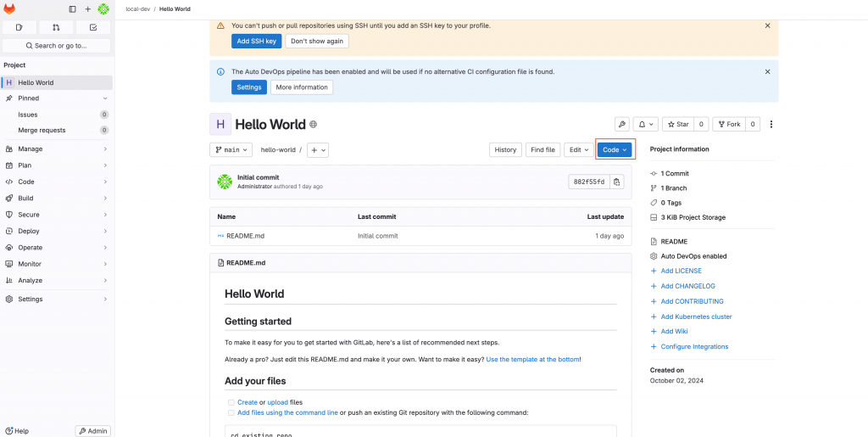
Task: Click Don't show again
Action: click(x=317, y=41)
